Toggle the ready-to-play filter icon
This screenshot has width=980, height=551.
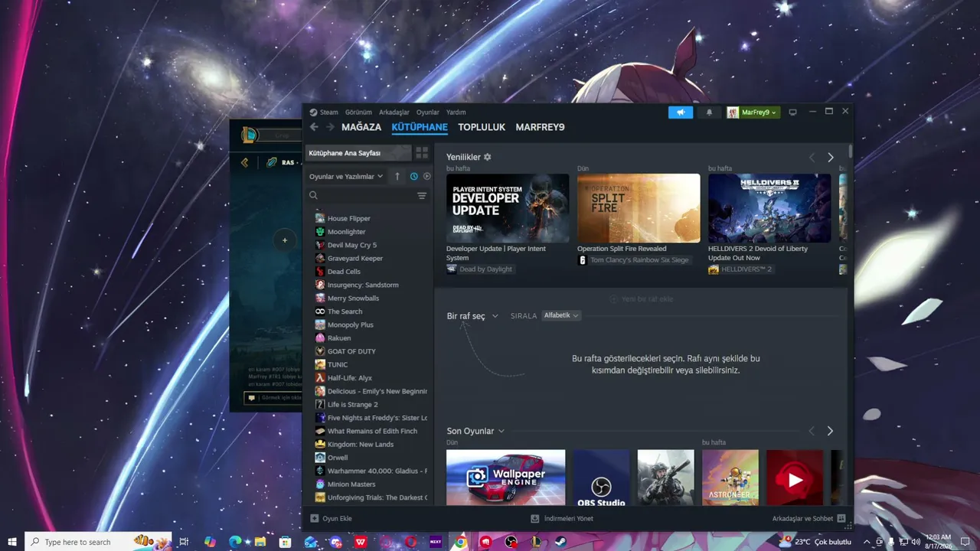[427, 176]
